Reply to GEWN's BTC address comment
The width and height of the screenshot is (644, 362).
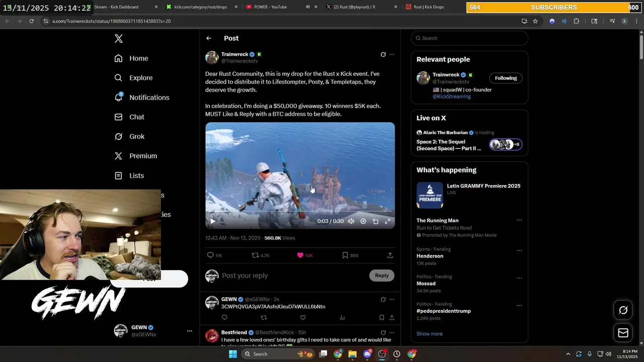[x=224, y=318]
